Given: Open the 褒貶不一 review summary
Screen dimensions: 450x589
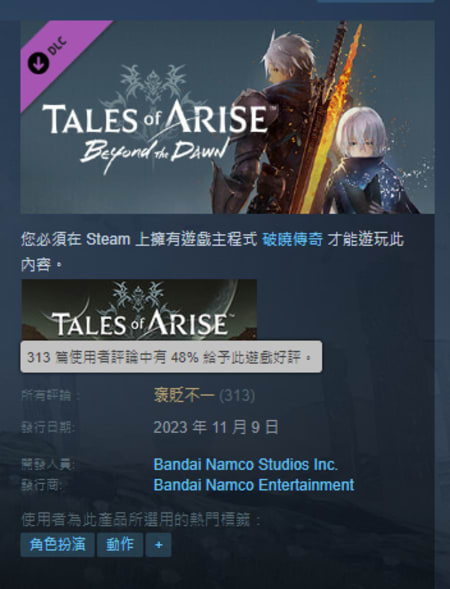Looking at the screenshot, I should (184, 395).
